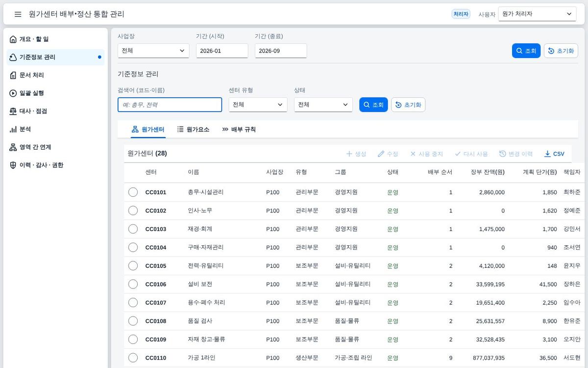Select the radio button for CC0104
The height and width of the screenshot is (368, 588).
[x=133, y=247]
